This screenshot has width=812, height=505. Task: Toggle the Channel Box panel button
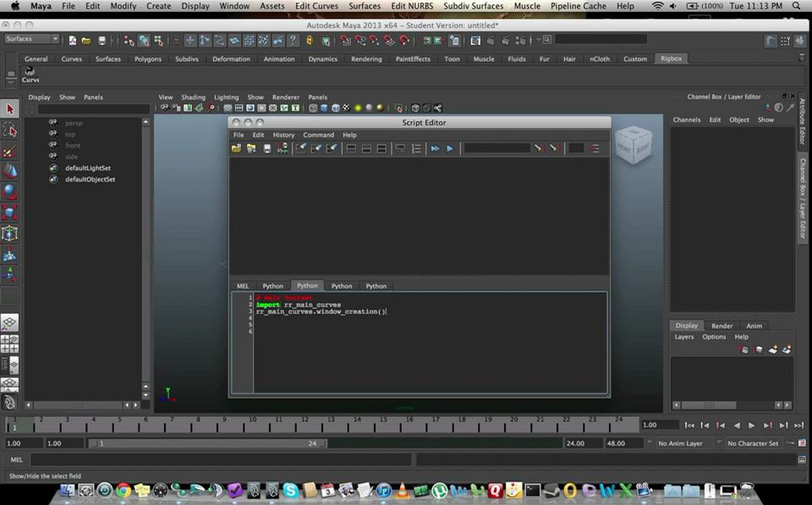(x=800, y=41)
